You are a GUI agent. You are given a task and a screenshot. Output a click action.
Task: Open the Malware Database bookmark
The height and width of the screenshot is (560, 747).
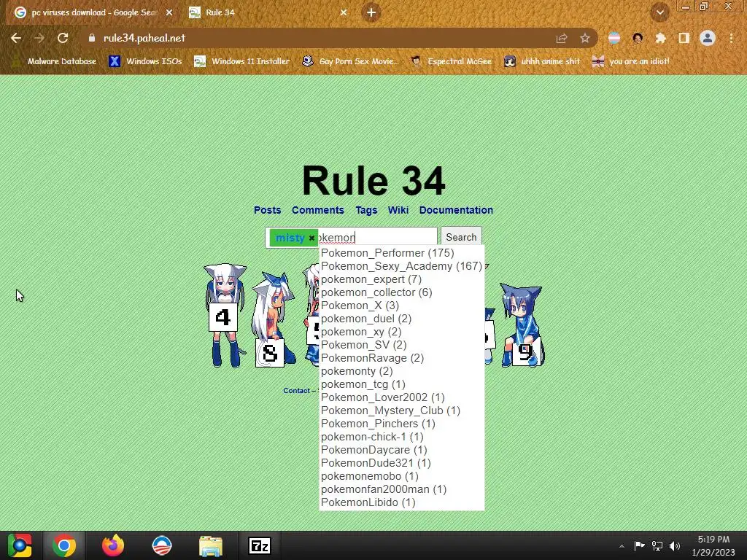[x=54, y=61]
